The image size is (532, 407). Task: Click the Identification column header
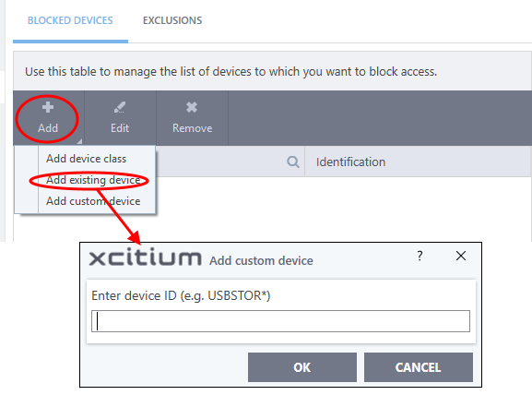[x=350, y=162]
